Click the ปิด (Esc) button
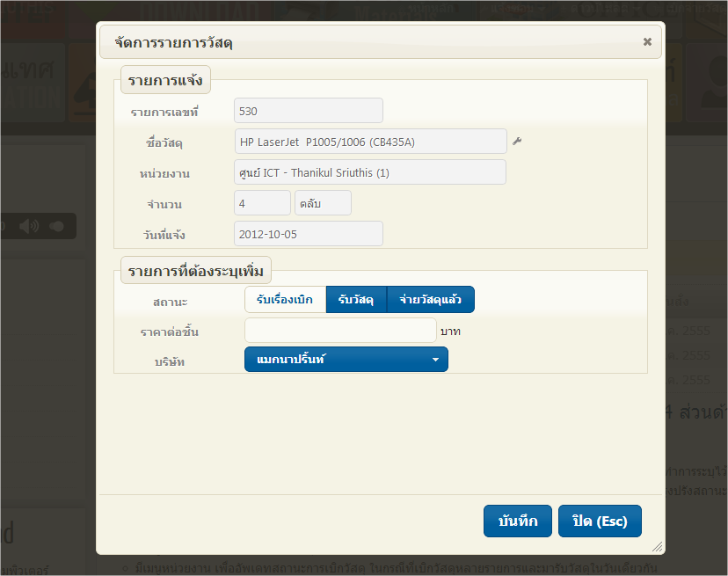Screen dimensions: 728x576 pyautogui.click(x=600, y=521)
